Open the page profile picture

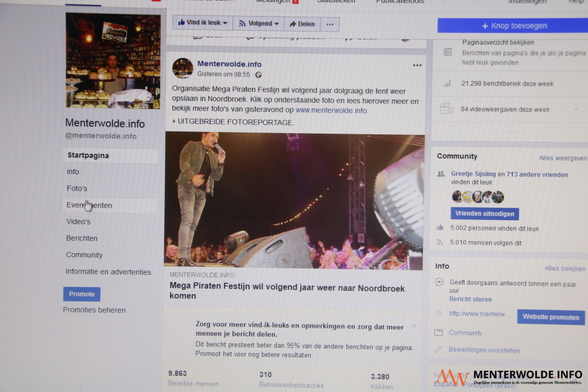coord(113,61)
